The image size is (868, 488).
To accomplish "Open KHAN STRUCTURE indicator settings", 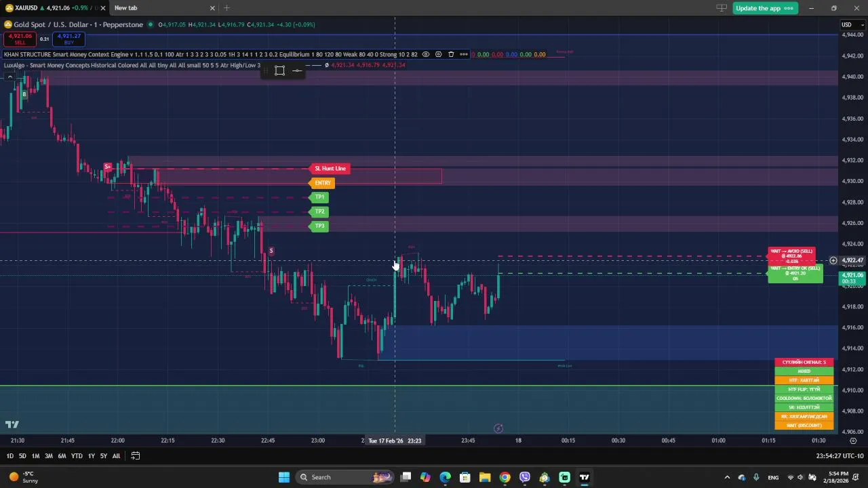I will click(x=439, y=54).
